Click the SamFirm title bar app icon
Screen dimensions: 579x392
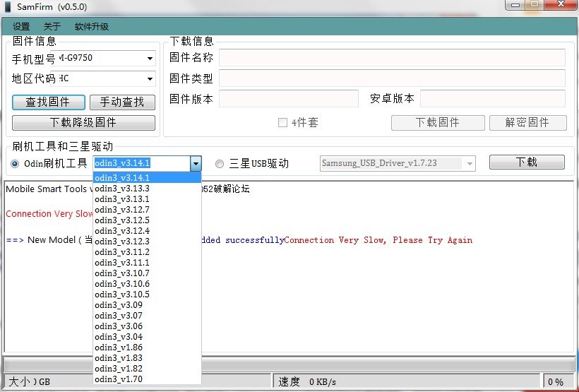click(x=7, y=6)
